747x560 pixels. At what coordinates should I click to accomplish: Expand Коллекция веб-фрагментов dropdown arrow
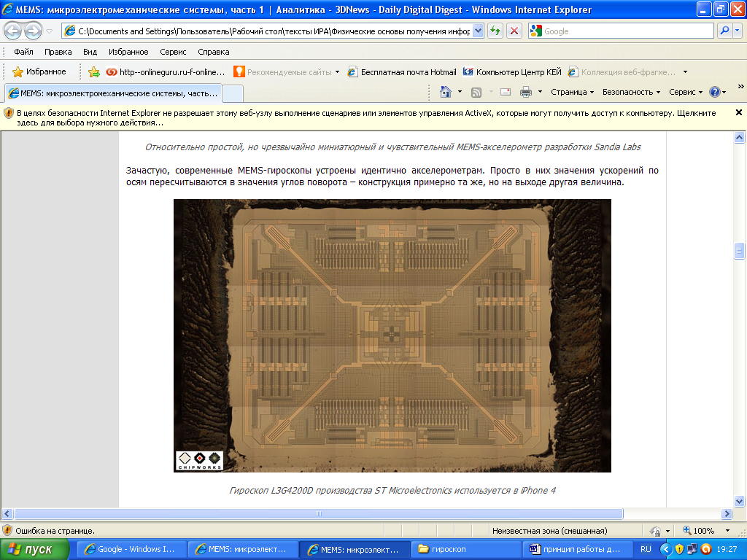[x=685, y=72]
